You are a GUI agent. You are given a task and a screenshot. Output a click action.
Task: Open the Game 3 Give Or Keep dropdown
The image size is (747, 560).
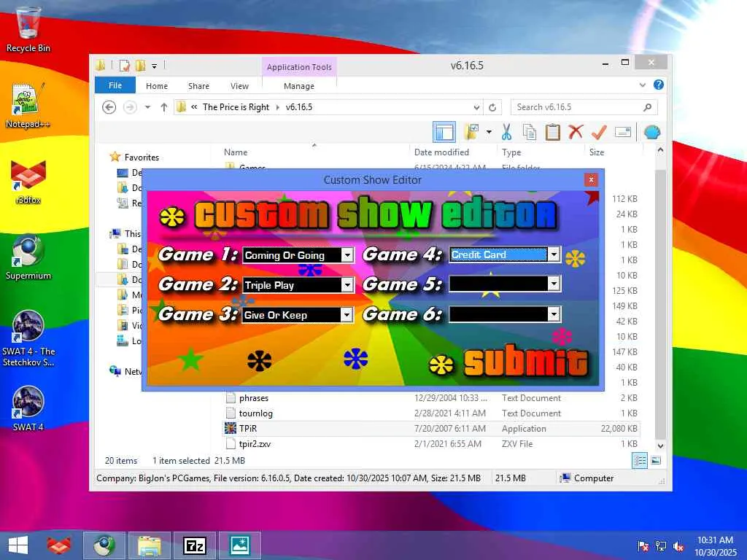(347, 315)
